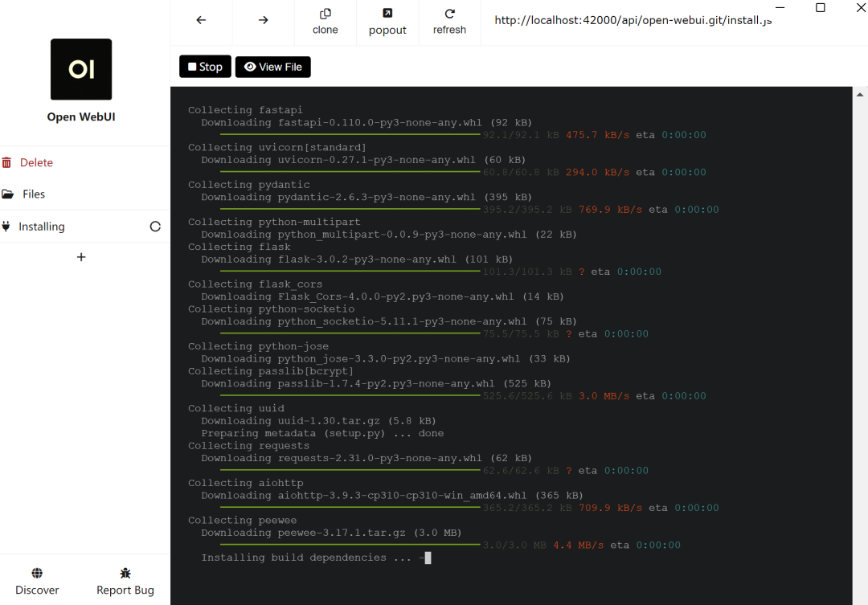
Task: Go forward with the right arrow
Action: (263, 20)
